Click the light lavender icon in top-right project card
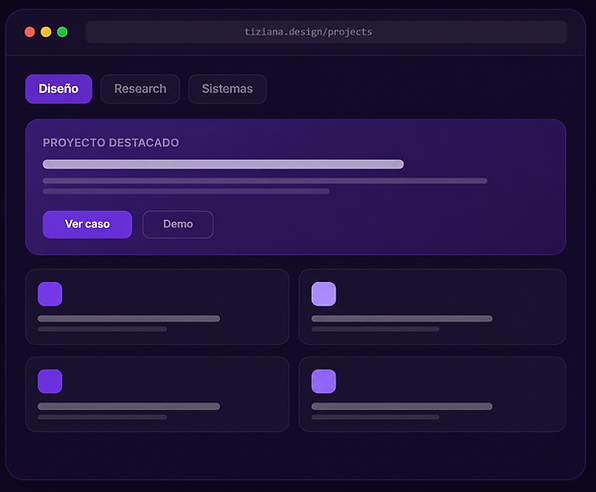Viewport: 596px width, 492px height. 323,294
